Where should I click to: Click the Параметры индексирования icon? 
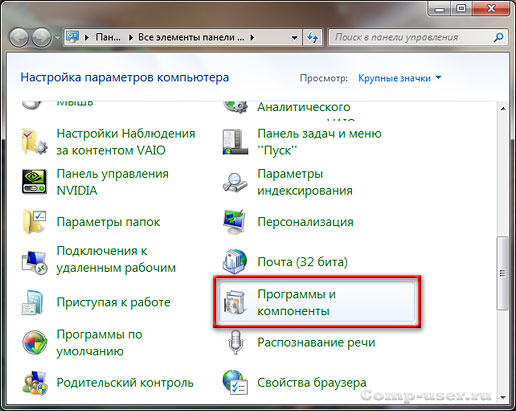click(235, 182)
